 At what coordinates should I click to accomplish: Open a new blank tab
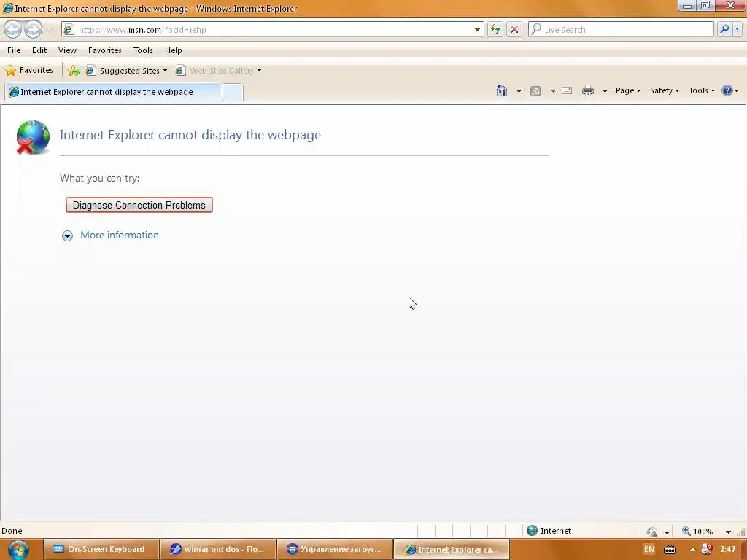tap(233, 92)
